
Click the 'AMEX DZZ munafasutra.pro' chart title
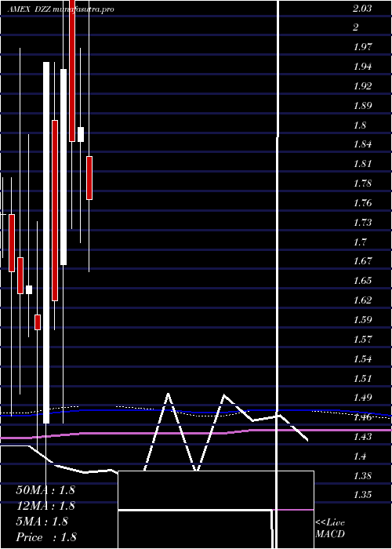pyautogui.click(x=60, y=9)
